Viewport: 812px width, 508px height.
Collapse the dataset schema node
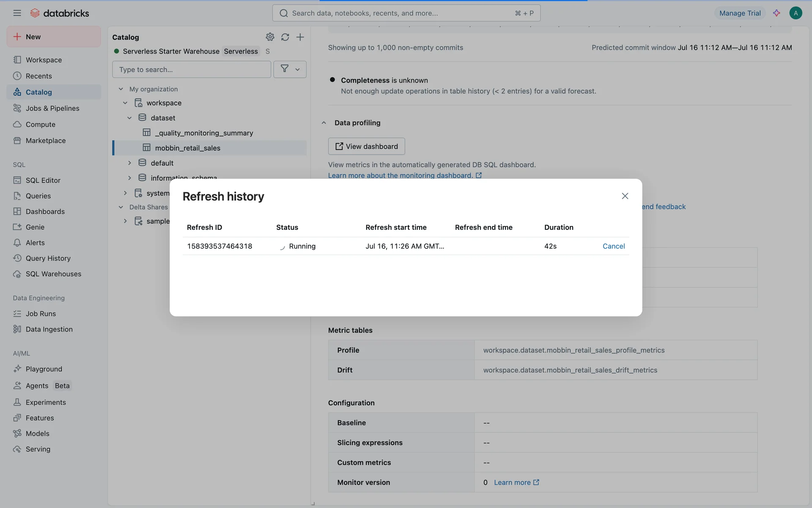(x=129, y=118)
